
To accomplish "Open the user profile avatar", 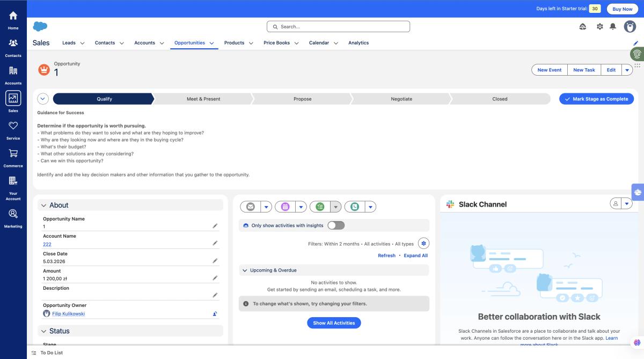I will 630,26.
